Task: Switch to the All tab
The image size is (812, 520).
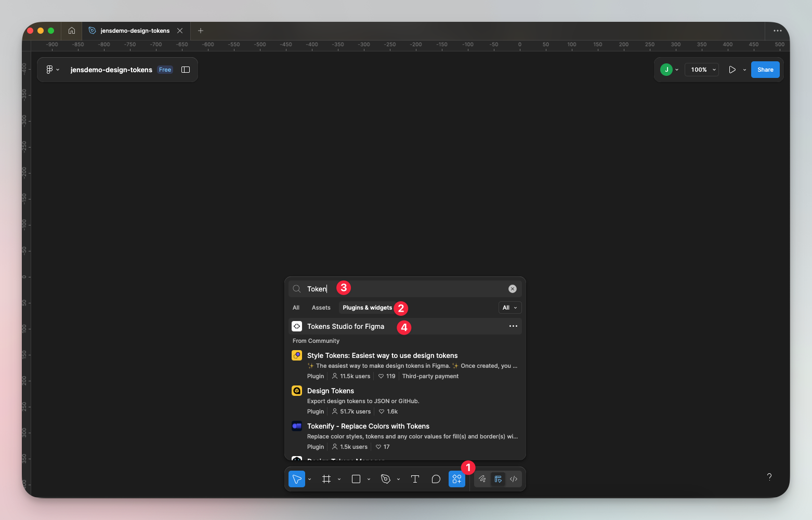Action: (x=296, y=308)
